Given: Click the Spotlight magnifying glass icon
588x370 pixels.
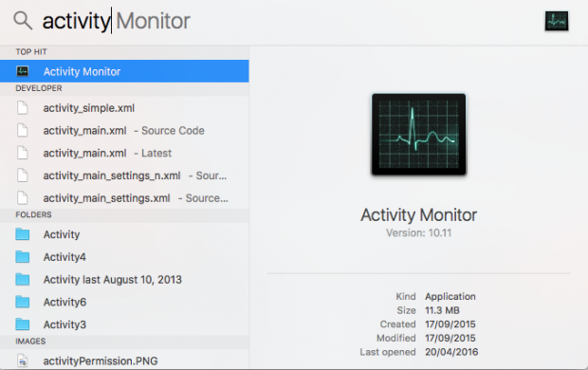Looking at the screenshot, I should 23,21.
